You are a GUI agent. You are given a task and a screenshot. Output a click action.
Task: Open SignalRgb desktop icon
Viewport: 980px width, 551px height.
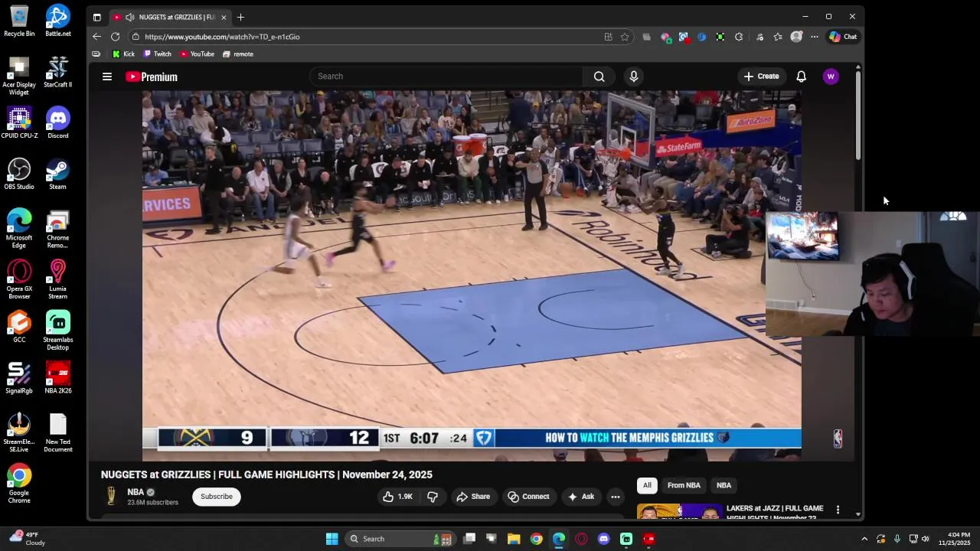(19, 378)
